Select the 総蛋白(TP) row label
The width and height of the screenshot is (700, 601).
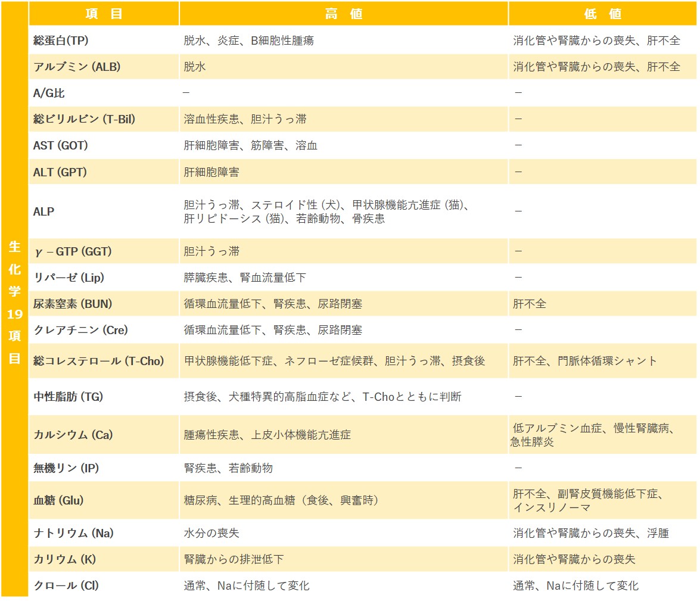[61, 41]
